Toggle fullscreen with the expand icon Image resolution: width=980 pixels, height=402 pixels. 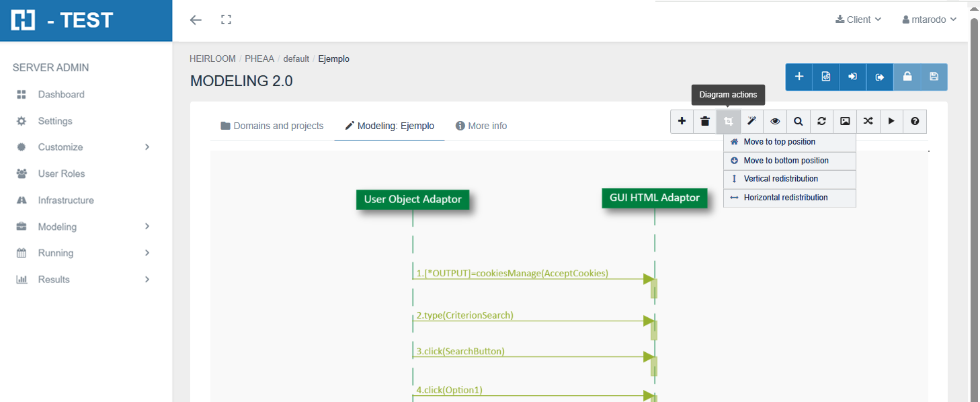click(227, 20)
